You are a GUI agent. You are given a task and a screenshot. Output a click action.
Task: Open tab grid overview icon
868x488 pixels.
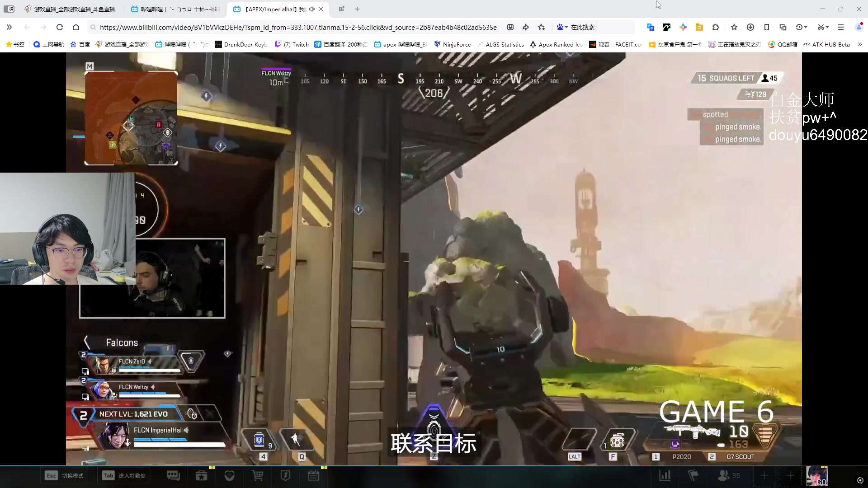(x=341, y=9)
